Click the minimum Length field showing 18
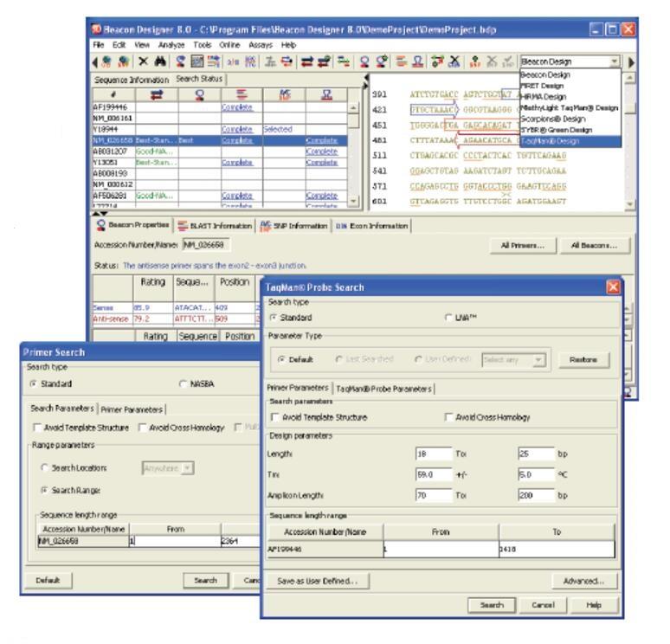 click(x=434, y=454)
